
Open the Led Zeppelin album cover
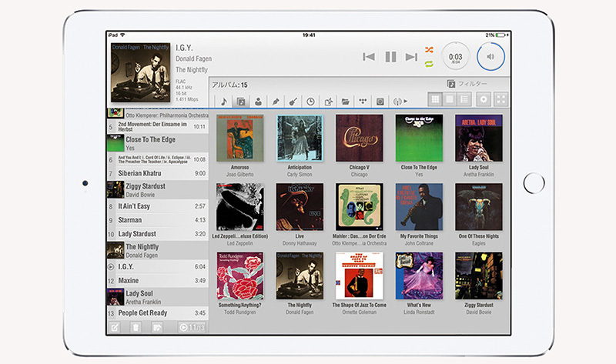pos(240,206)
